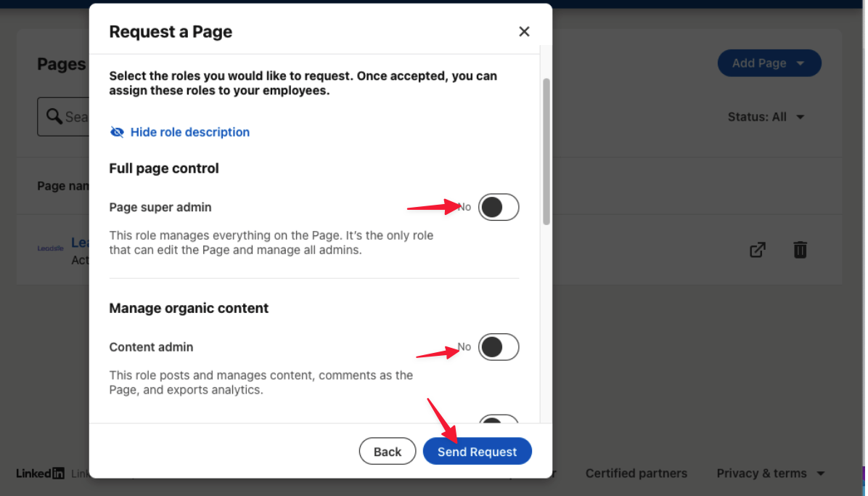Click the Back button
The width and height of the screenshot is (868, 496).
tap(388, 452)
